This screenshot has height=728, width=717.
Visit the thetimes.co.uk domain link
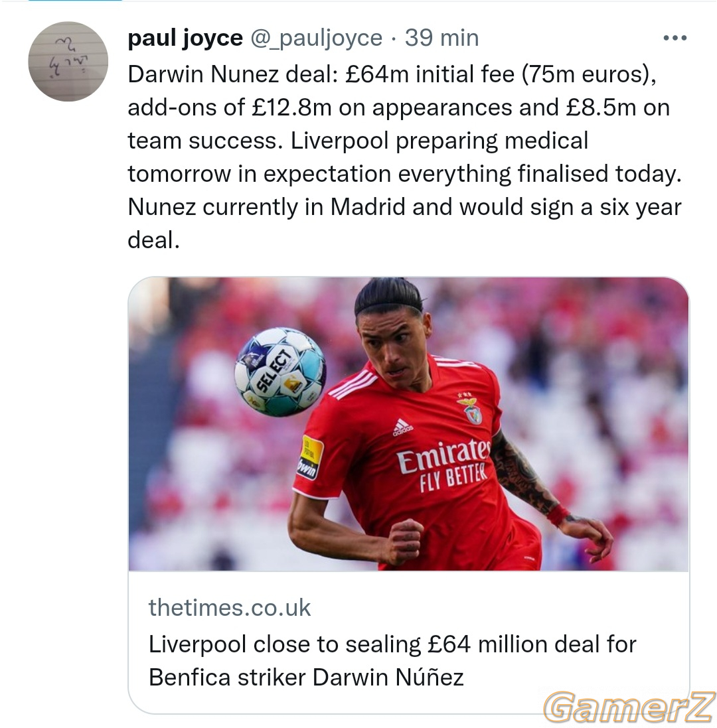point(230,607)
